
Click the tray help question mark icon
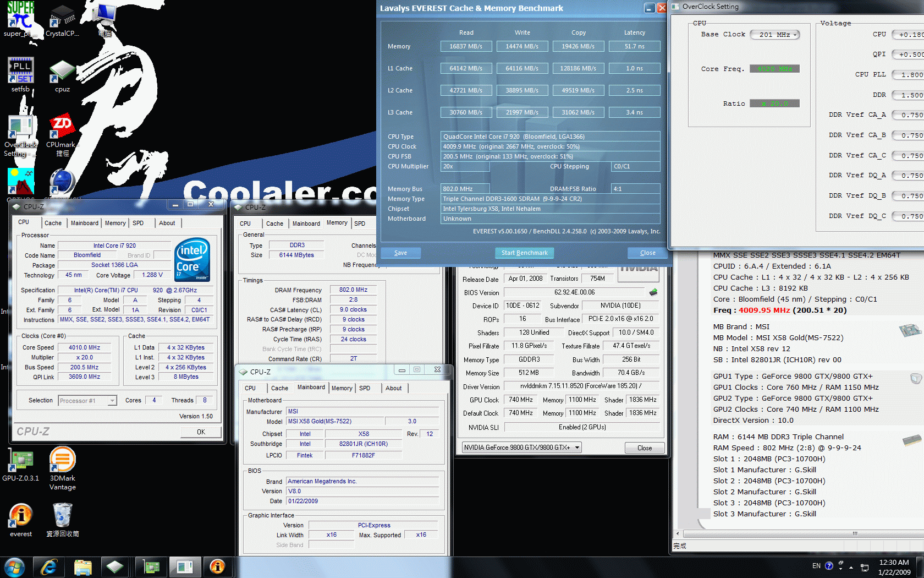(829, 566)
